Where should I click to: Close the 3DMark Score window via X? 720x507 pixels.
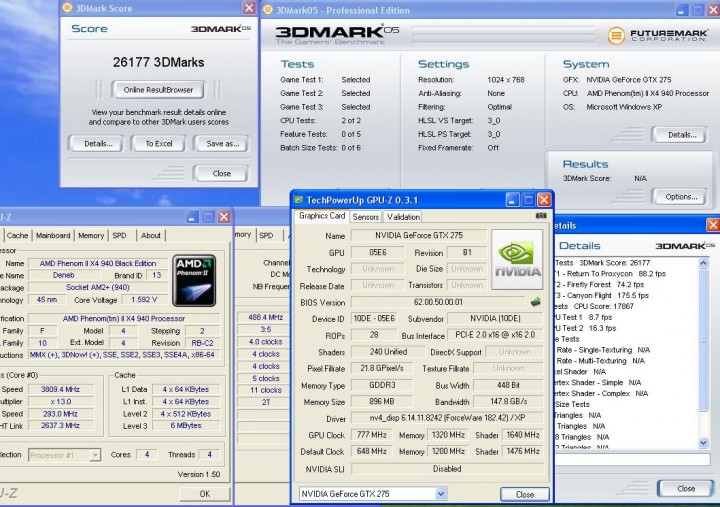[249, 8]
